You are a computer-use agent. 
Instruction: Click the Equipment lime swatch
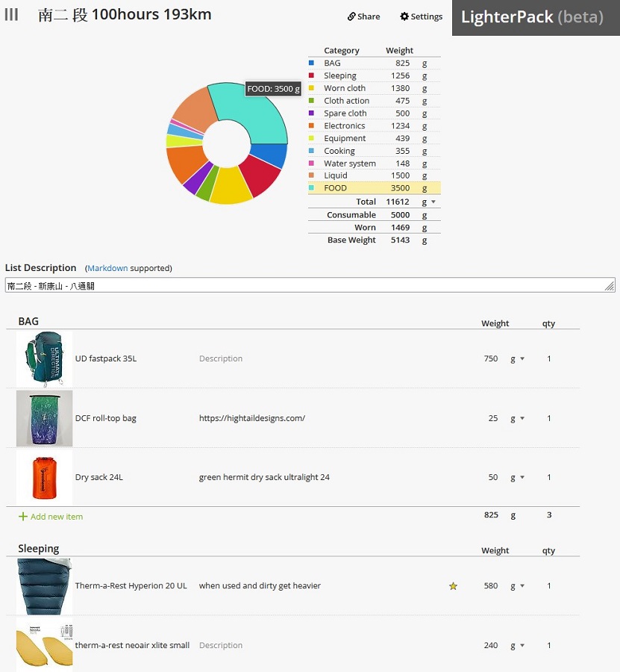[311, 138]
